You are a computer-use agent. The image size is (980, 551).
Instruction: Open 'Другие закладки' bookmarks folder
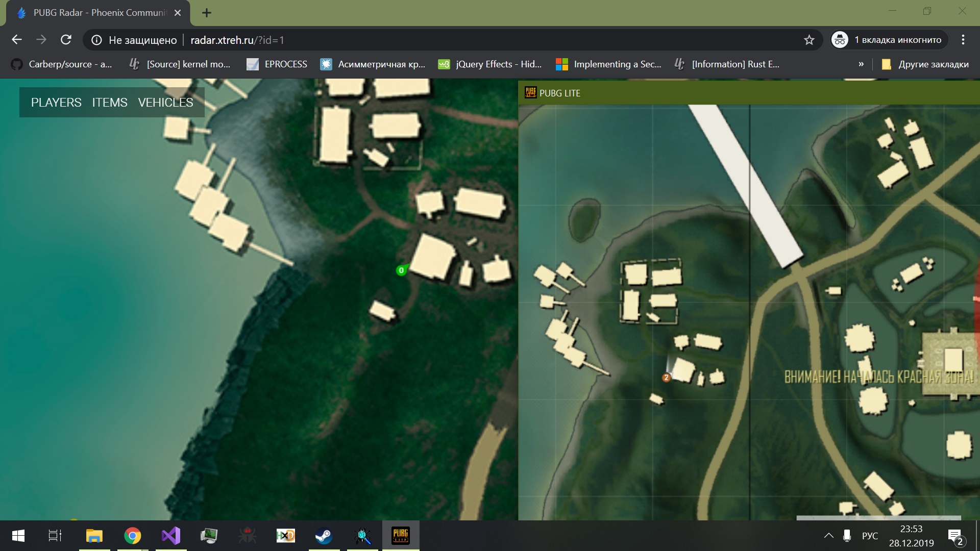click(925, 64)
